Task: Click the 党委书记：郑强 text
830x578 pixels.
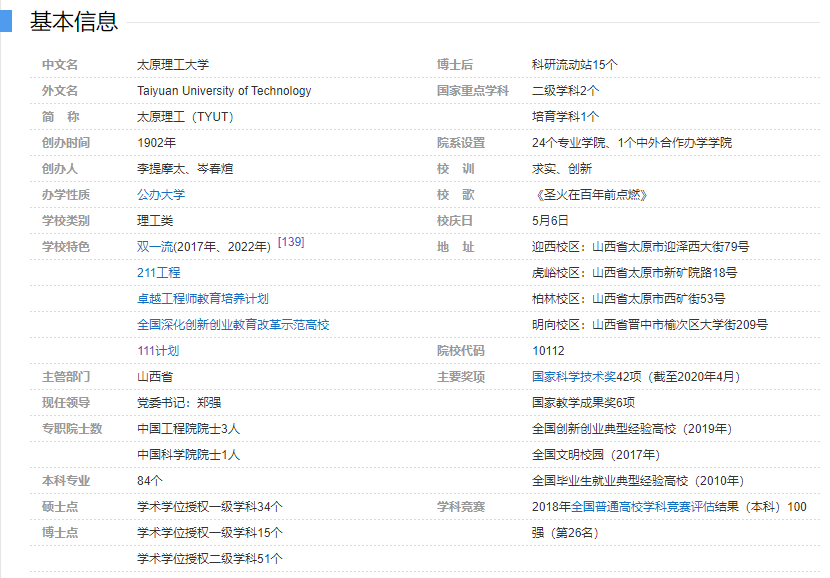Action: pyautogui.click(x=179, y=403)
